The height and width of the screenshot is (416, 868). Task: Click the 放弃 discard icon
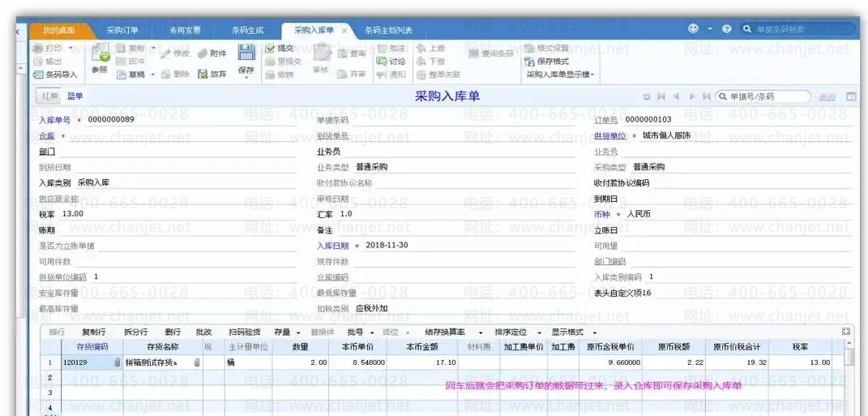(212, 75)
